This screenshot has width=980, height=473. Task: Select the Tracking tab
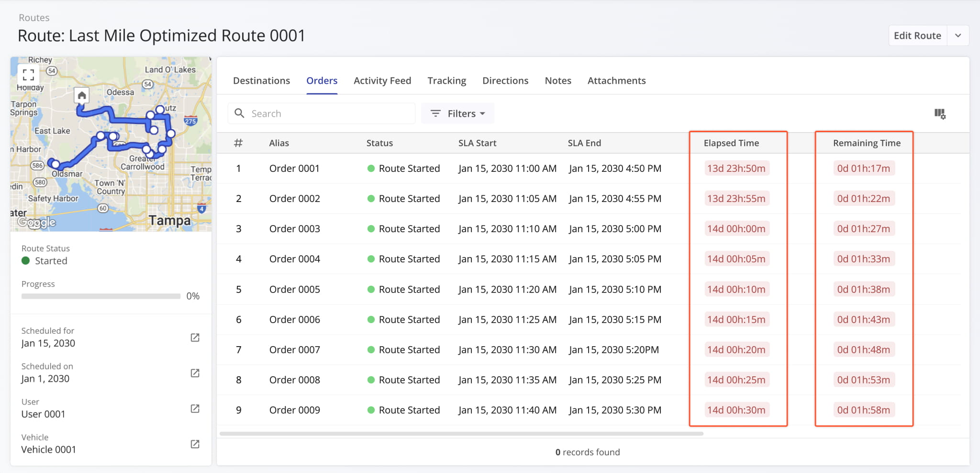[x=446, y=80]
